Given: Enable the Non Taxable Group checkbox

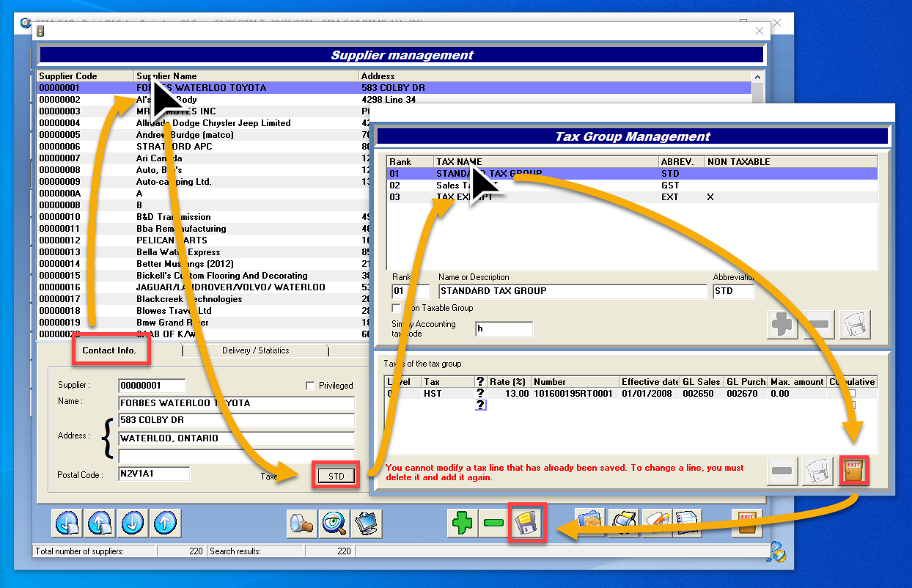Looking at the screenshot, I should point(397,308).
